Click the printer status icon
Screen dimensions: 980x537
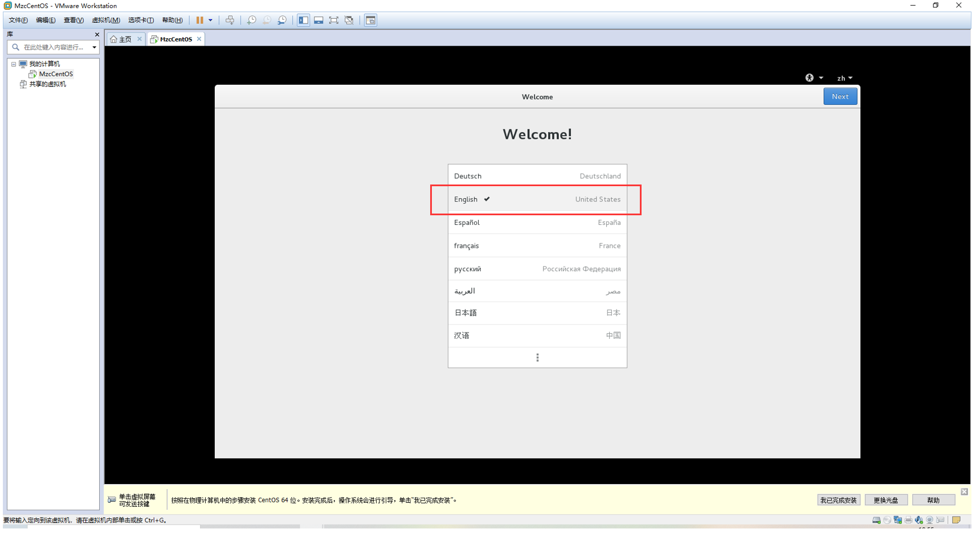tap(909, 521)
